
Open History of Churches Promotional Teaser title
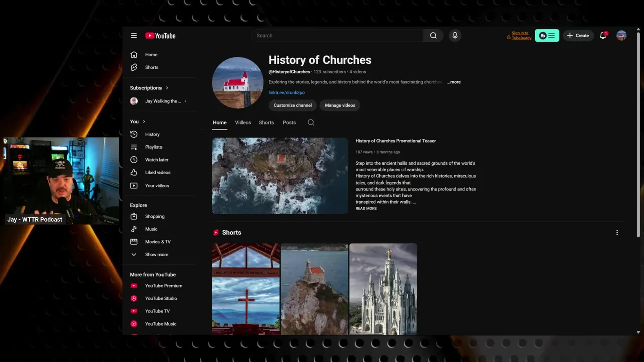[x=395, y=141]
